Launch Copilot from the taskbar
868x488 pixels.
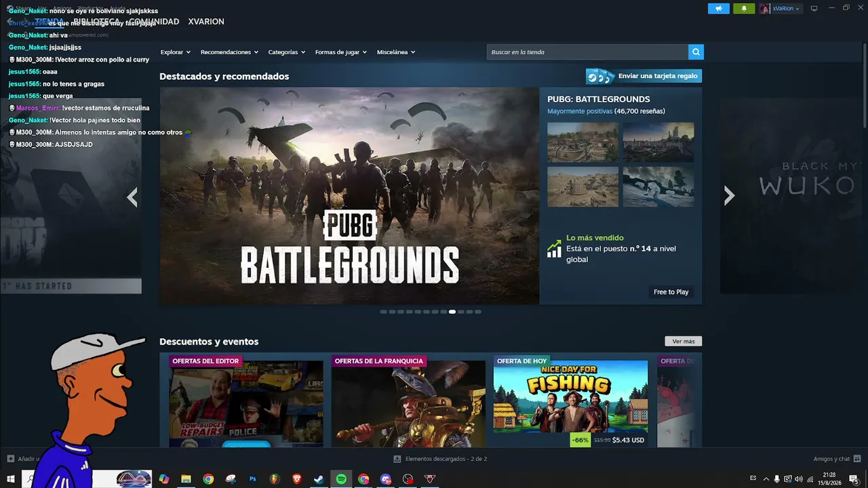(163, 479)
